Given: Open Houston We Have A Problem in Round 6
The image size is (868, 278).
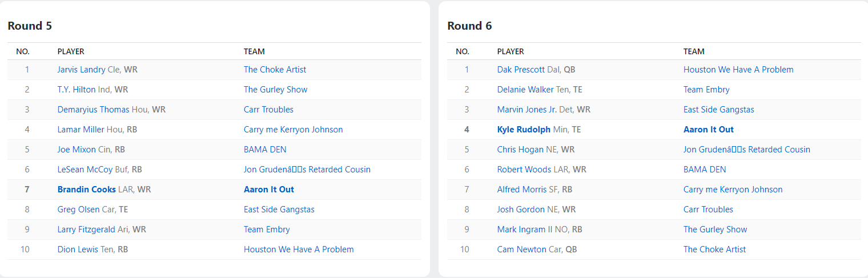Looking at the screenshot, I should click(738, 70).
